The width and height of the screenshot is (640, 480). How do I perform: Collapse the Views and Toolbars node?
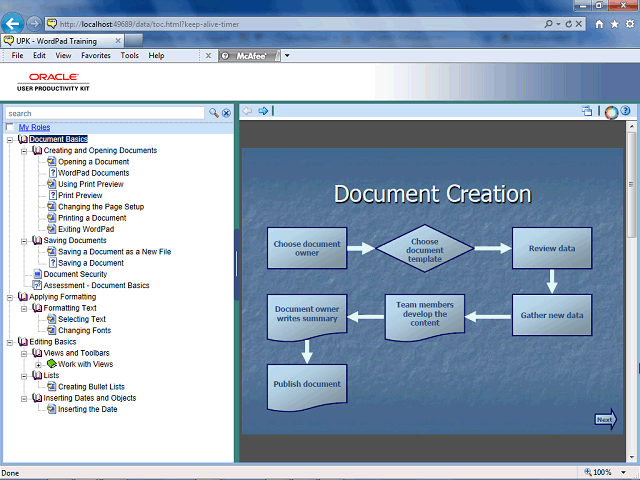[x=24, y=354]
